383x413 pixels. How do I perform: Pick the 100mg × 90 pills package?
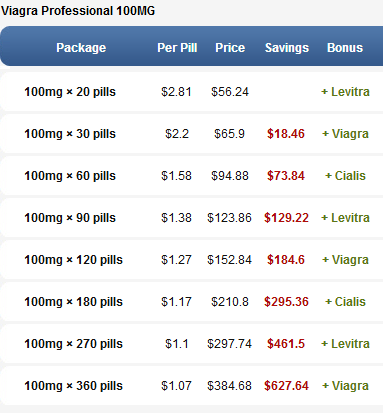click(192, 218)
